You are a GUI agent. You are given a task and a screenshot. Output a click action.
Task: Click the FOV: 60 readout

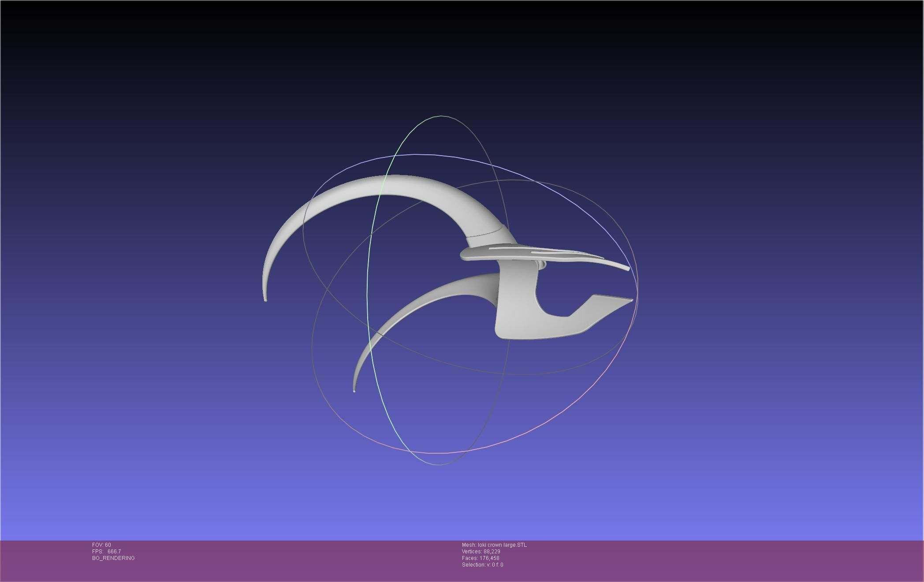[x=101, y=545]
